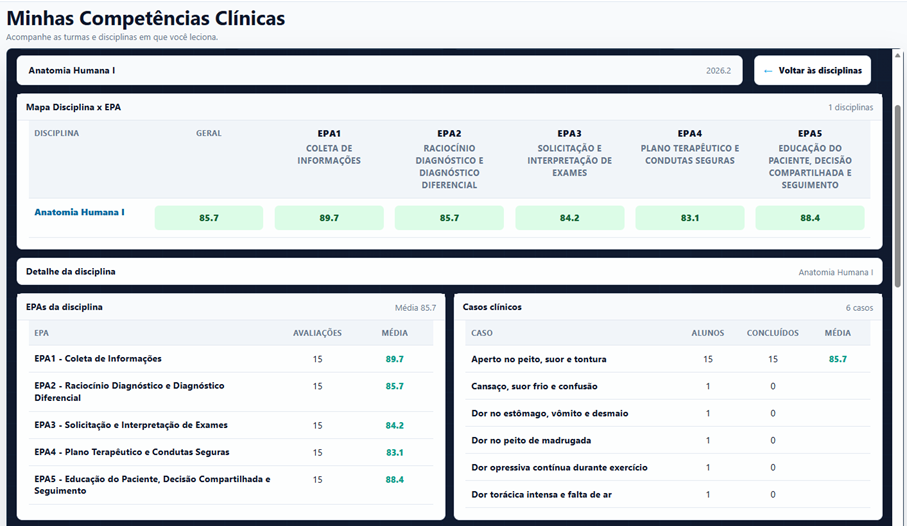
Task: Select row EPA2 - Raciocínio Diagnóstico e Diagnóstico Diferencial
Action: click(x=231, y=392)
